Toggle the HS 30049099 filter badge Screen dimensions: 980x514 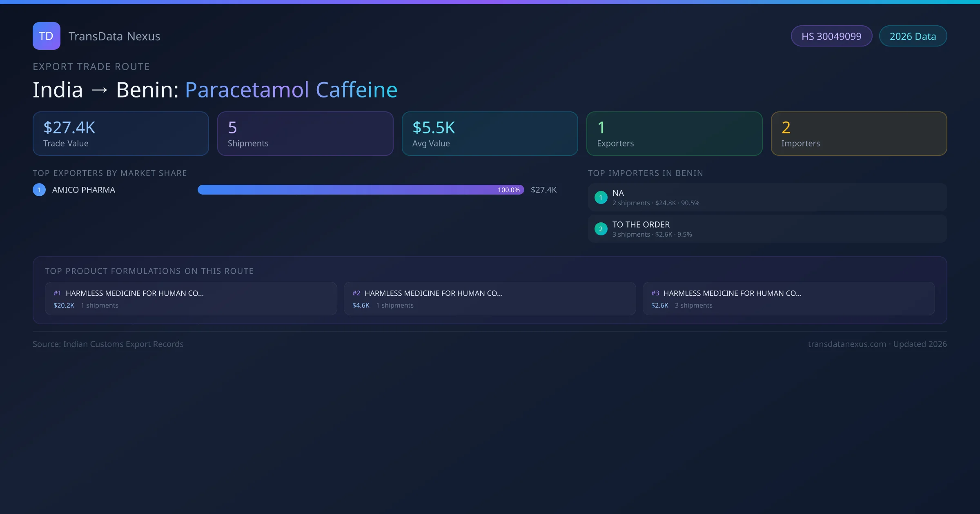click(831, 36)
